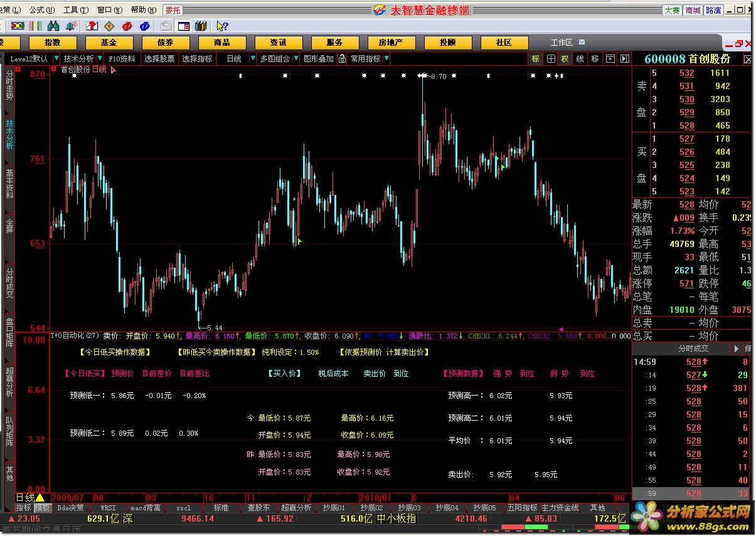The width and height of the screenshot is (756, 536).
Task: Open the 大赛 link at top right
Action: [672, 10]
